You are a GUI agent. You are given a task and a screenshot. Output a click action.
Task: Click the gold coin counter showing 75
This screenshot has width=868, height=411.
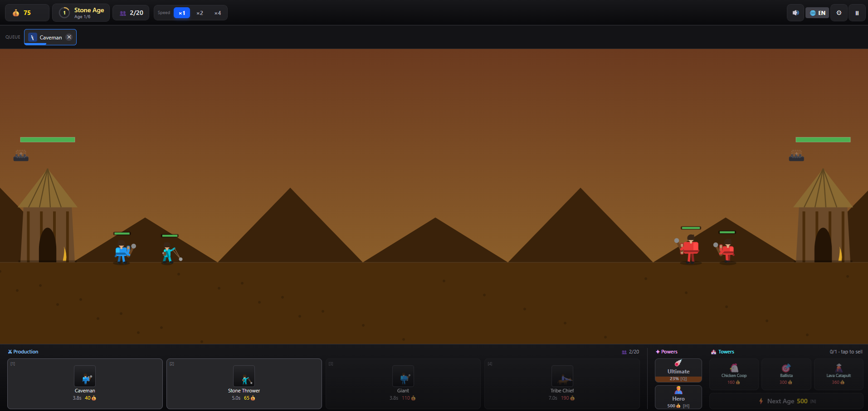(27, 13)
